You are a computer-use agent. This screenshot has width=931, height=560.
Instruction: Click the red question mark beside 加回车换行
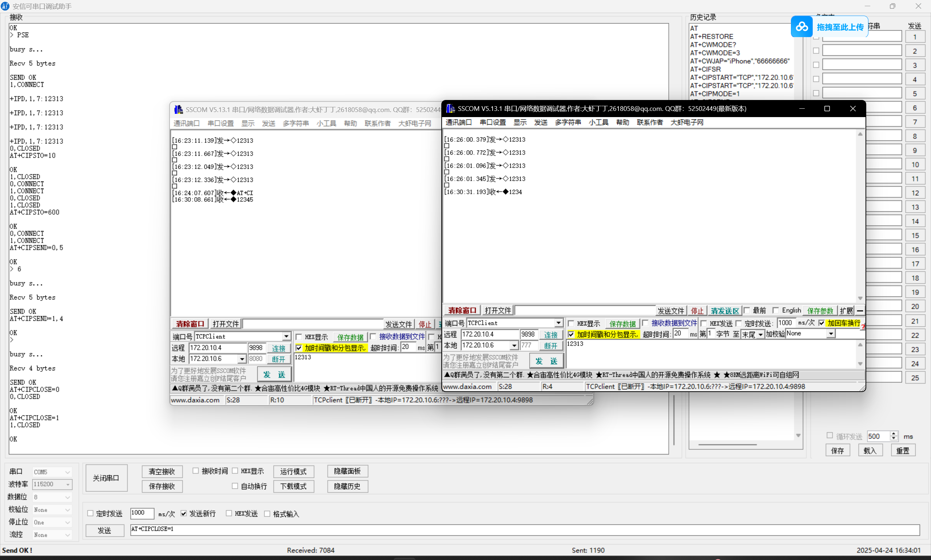[863, 327]
